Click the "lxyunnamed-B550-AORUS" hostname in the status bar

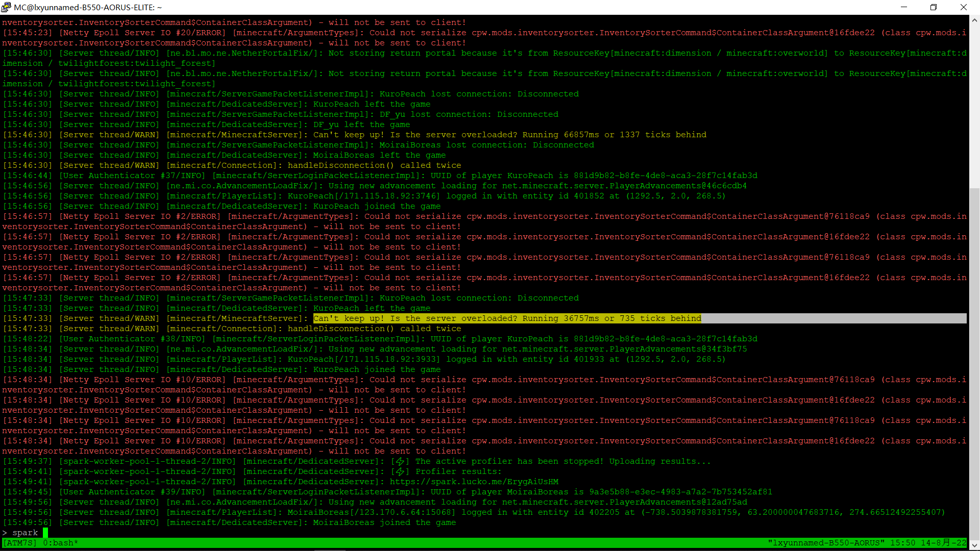click(x=827, y=543)
